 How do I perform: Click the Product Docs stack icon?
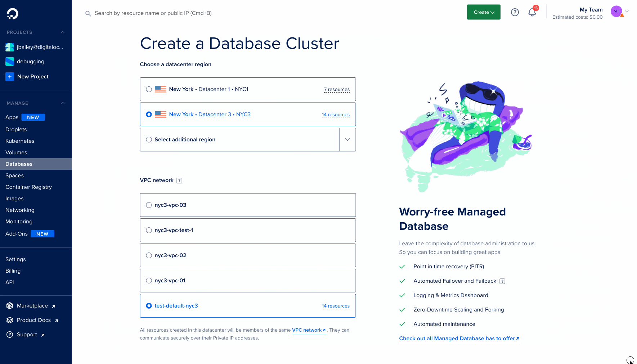coord(10,320)
